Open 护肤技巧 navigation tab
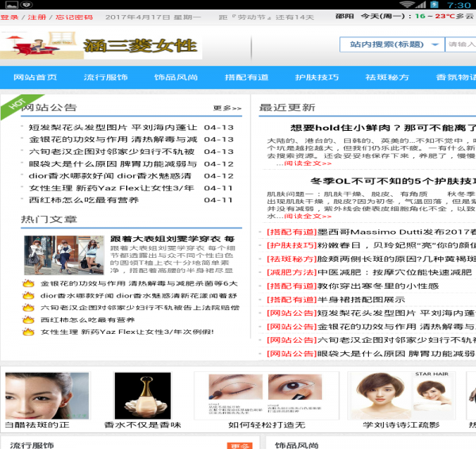This screenshot has width=476, height=449. point(317,78)
